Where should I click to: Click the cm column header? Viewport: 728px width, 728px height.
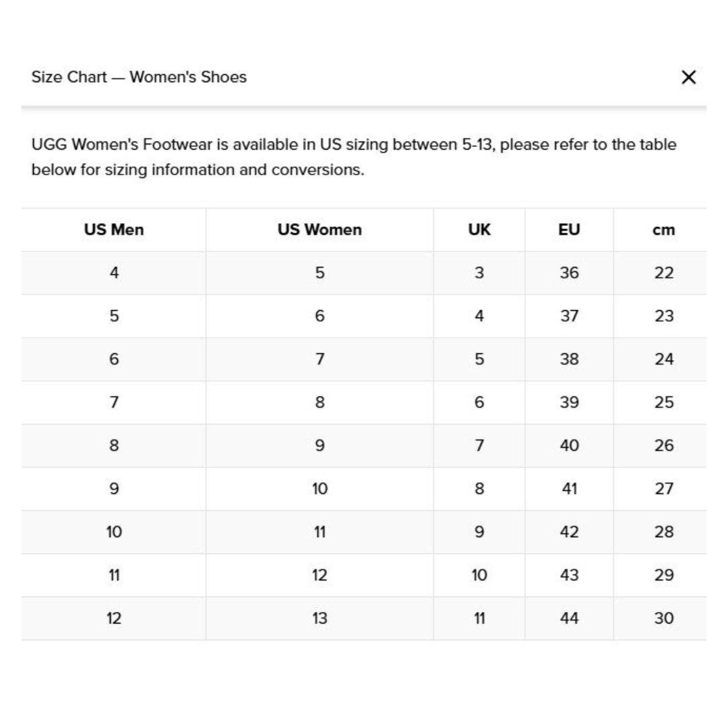click(x=663, y=230)
